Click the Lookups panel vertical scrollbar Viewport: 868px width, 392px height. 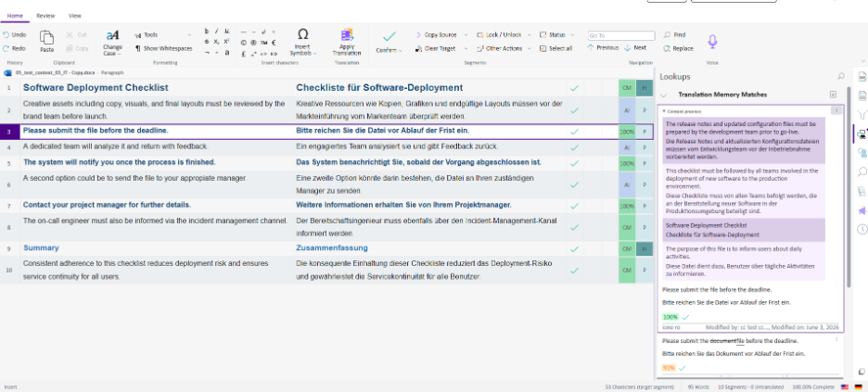click(x=849, y=186)
